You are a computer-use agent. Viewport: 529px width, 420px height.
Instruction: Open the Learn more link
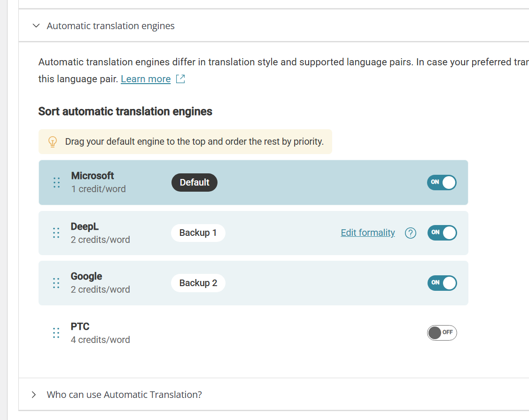click(146, 79)
